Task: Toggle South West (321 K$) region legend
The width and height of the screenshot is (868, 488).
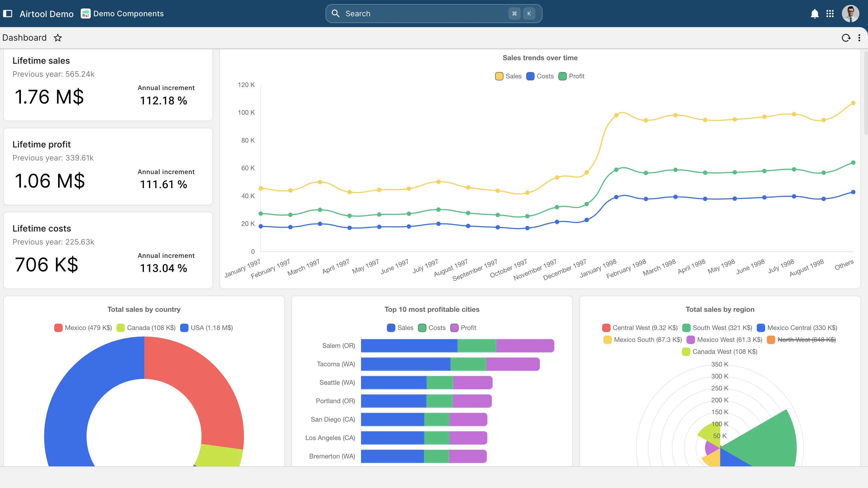Action: [x=717, y=328]
